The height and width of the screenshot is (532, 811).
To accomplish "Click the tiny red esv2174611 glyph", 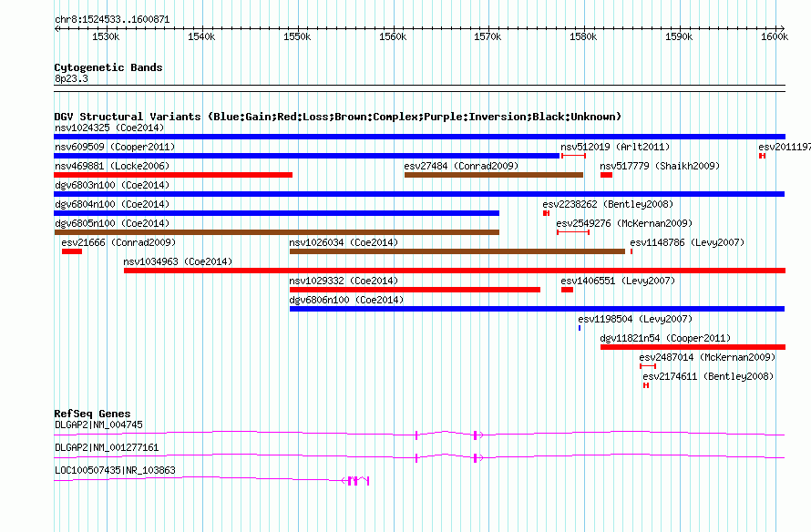I will click(646, 385).
